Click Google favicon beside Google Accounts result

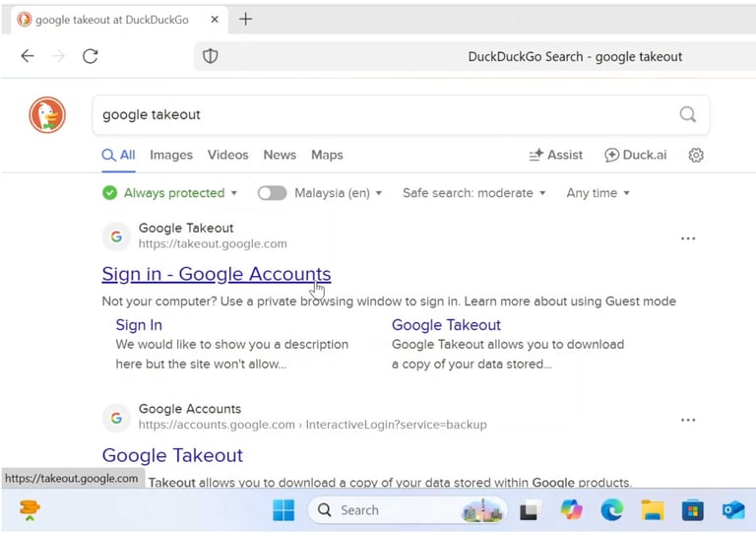coord(116,418)
